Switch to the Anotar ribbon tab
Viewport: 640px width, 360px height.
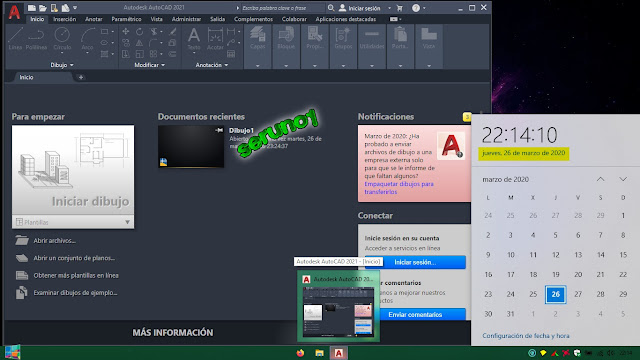(93, 19)
